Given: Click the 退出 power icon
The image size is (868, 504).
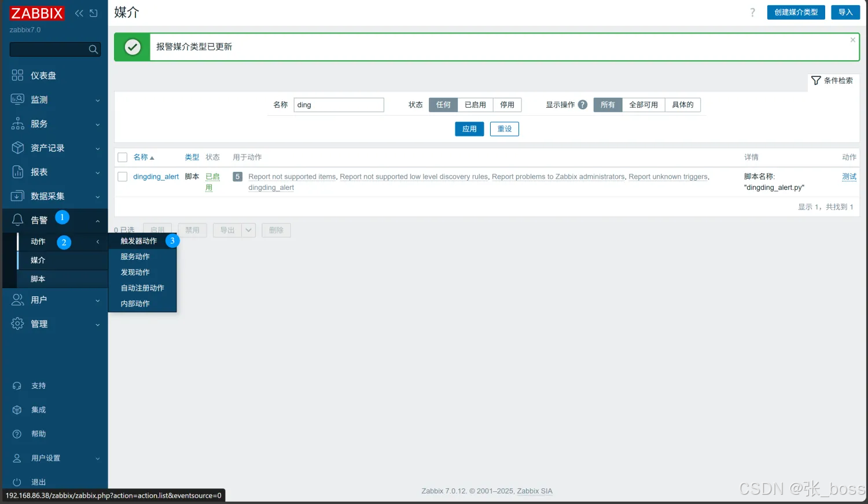Looking at the screenshot, I should tap(17, 482).
